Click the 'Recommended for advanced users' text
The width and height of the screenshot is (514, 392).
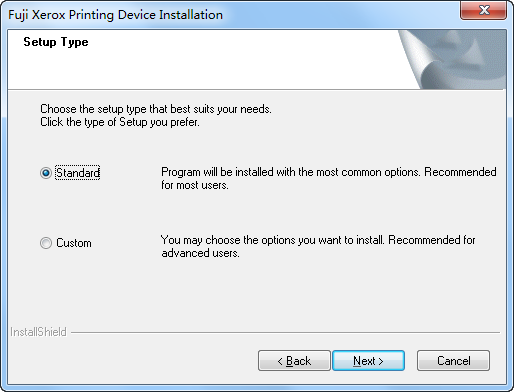(x=319, y=246)
